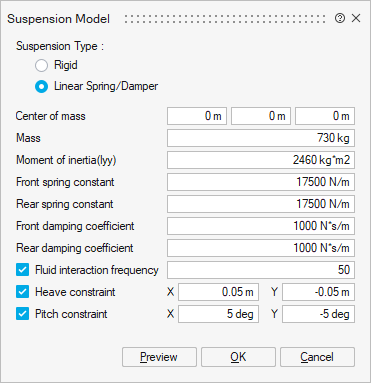
Task: Click the Preview button
Action: (x=159, y=357)
